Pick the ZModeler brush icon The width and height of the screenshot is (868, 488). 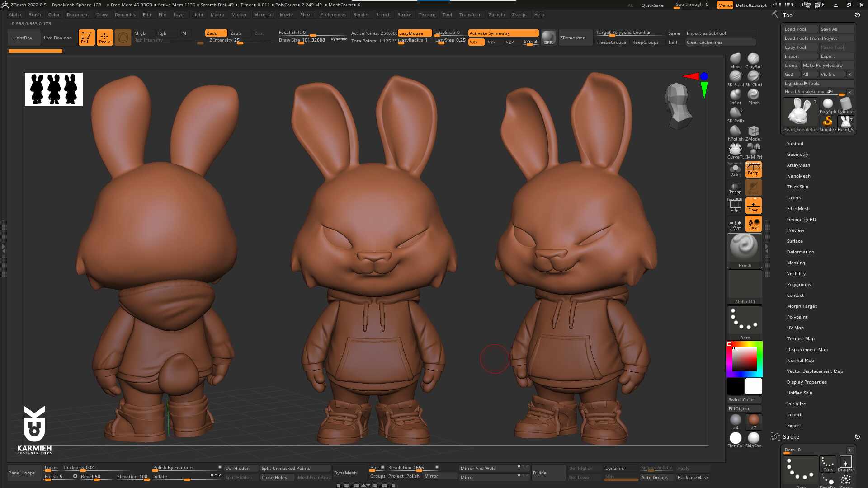pos(753,131)
